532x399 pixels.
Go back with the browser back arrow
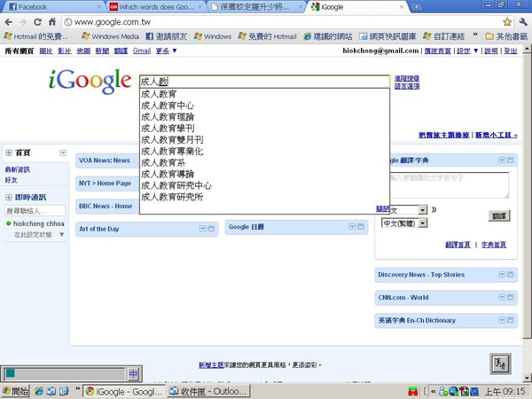tap(9, 22)
